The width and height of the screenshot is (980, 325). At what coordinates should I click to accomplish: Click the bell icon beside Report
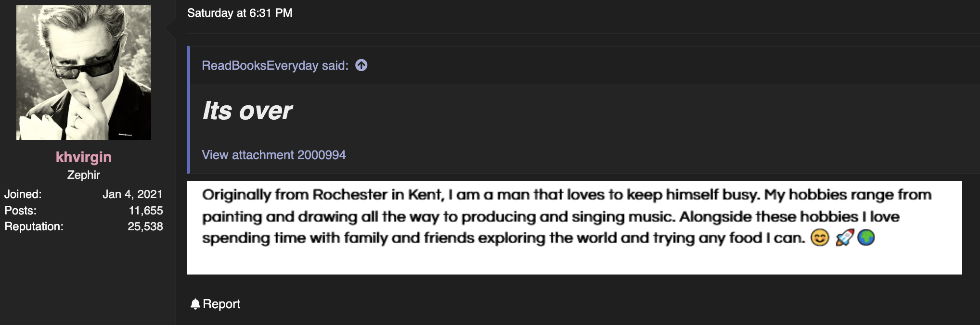click(195, 304)
